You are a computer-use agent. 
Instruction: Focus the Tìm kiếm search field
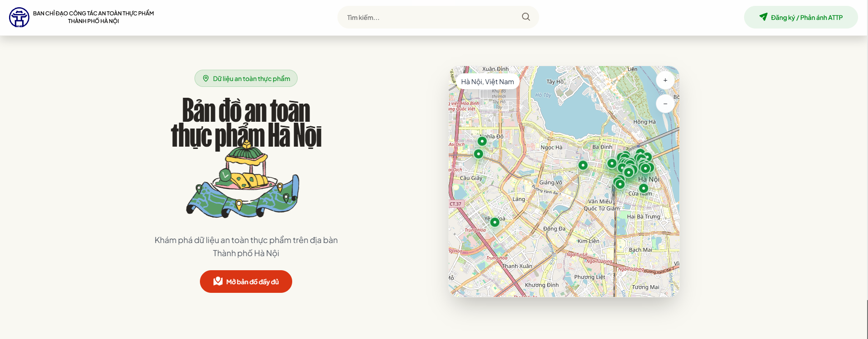pos(430,17)
